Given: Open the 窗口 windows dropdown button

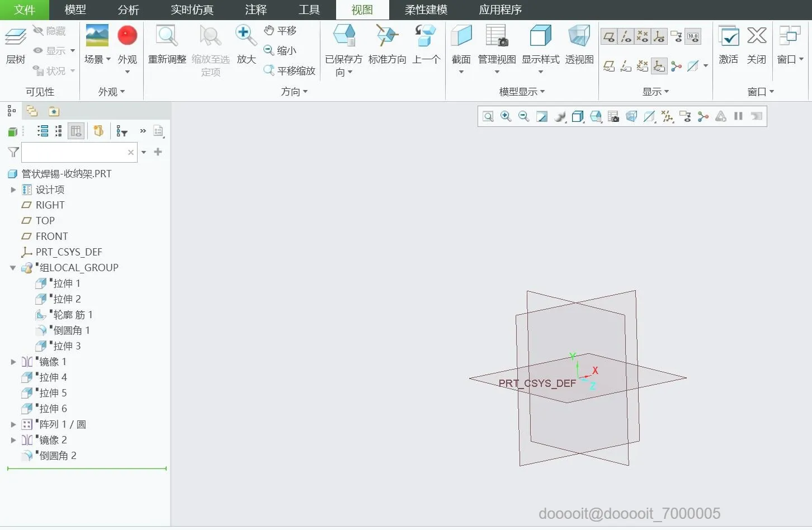Looking at the screenshot, I should coord(790,45).
